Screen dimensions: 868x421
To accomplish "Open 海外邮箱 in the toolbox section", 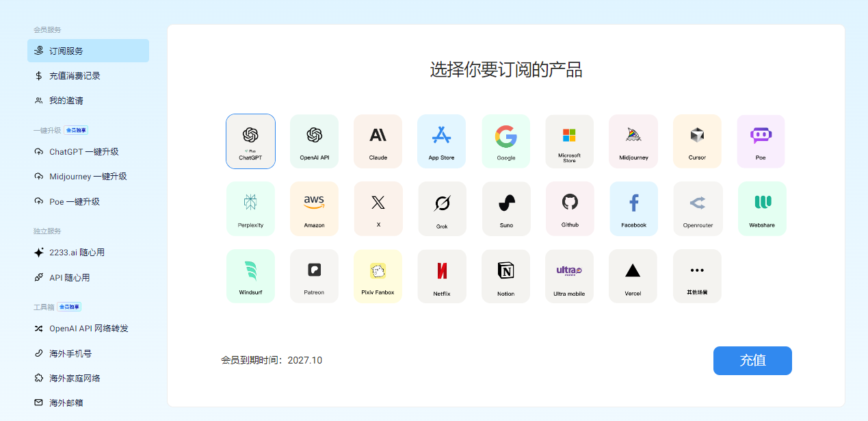I will point(88,403).
